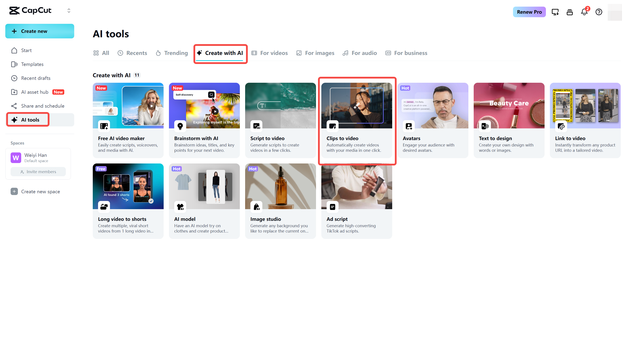Expand the CapCut workspace switcher chevrons
The image size is (636, 364).
coord(69,11)
